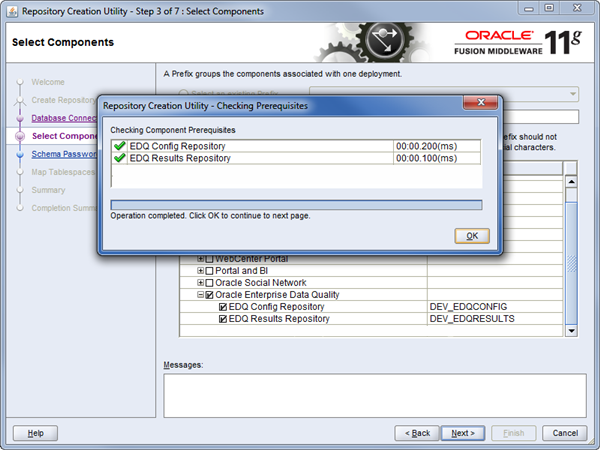Click the DEV_EDQCONFIG schema owner cell
Image resolution: width=600 pixels, height=450 pixels.
(x=495, y=307)
